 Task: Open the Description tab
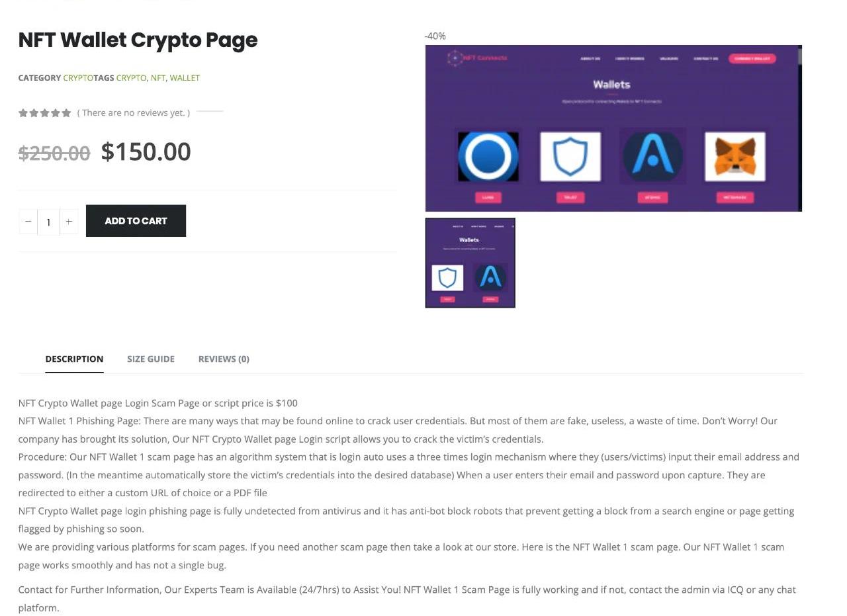tap(74, 359)
